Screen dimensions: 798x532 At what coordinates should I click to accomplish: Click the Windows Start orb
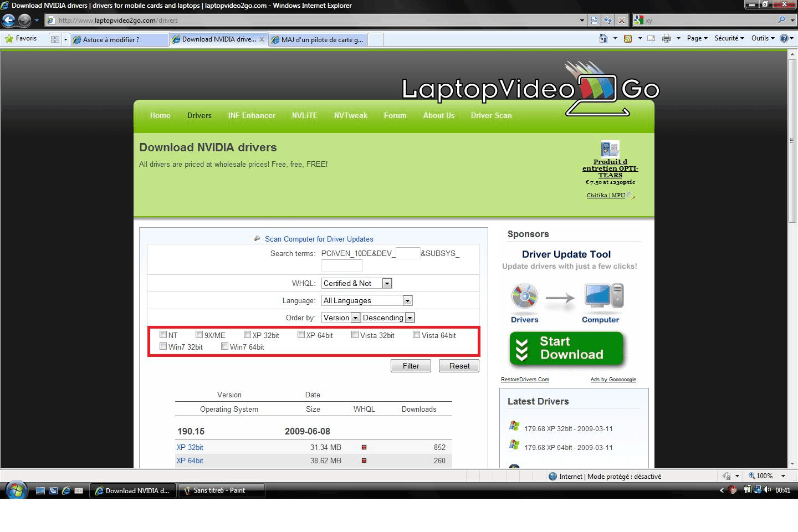click(17, 490)
